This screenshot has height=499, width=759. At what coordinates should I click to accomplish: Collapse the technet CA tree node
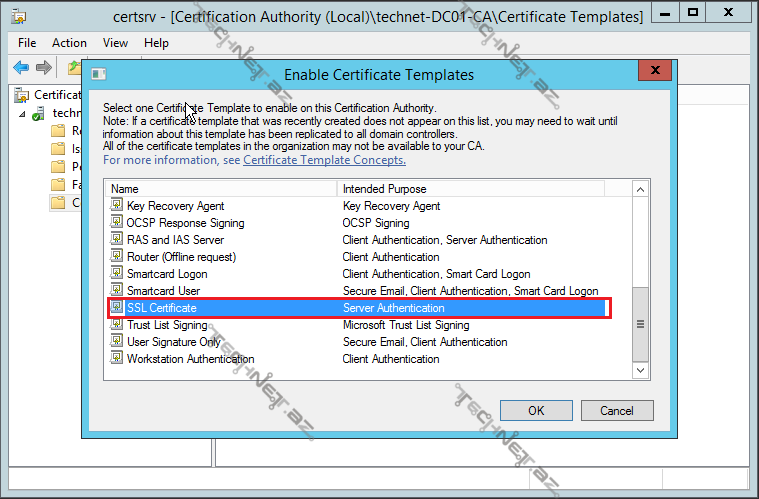coord(22,114)
